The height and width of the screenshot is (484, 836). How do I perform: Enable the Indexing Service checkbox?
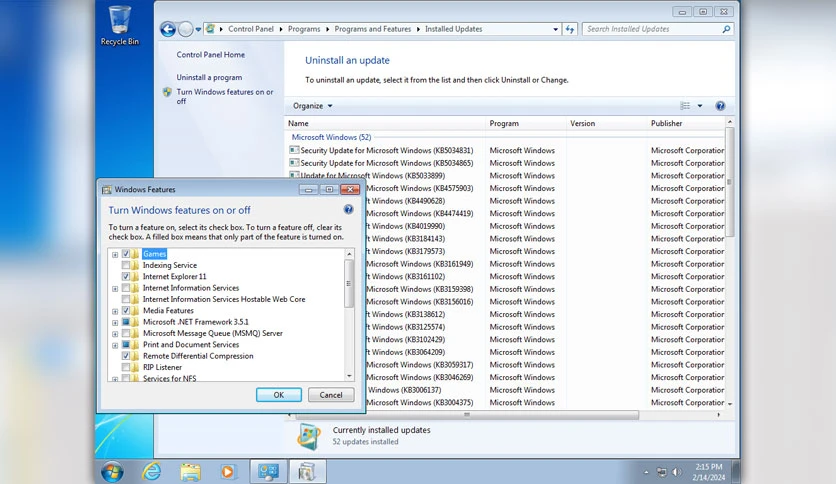click(x=126, y=265)
